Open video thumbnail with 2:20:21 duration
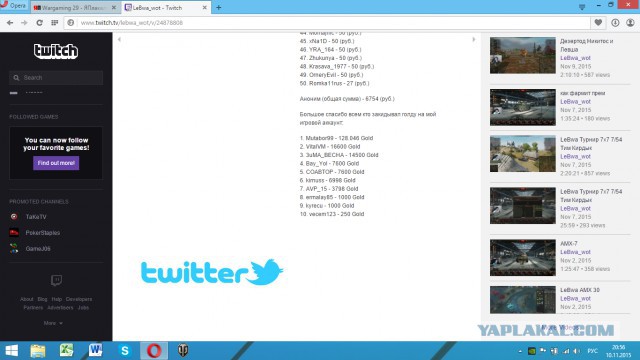 pyautogui.click(x=522, y=153)
